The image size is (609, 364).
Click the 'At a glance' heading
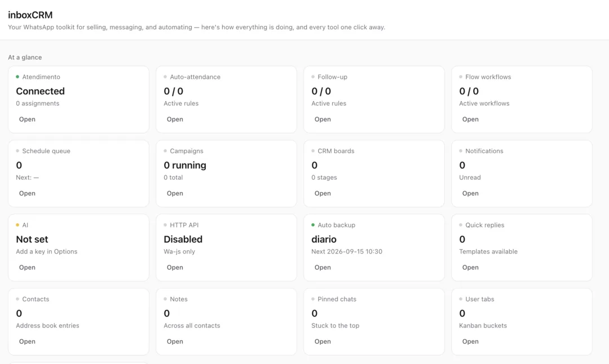click(x=25, y=57)
